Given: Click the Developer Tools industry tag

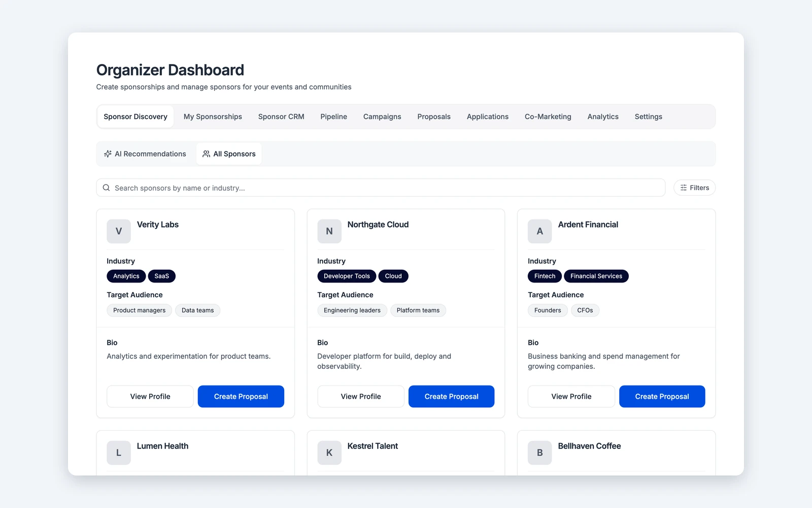Looking at the screenshot, I should pyautogui.click(x=347, y=276).
